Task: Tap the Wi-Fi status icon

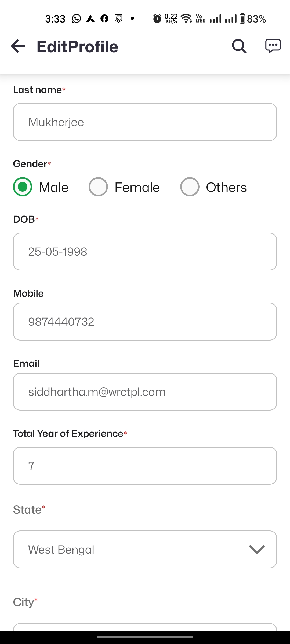Action: [186, 19]
